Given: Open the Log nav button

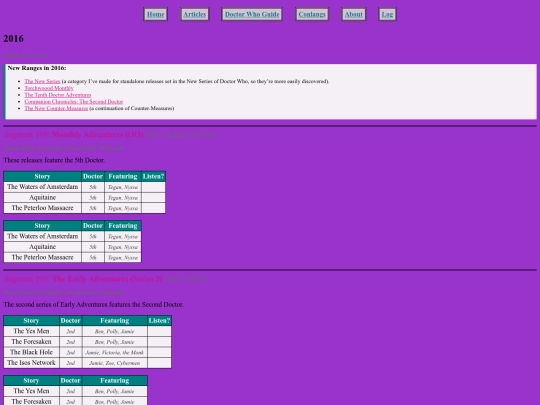Looking at the screenshot, I should (387, 14).
